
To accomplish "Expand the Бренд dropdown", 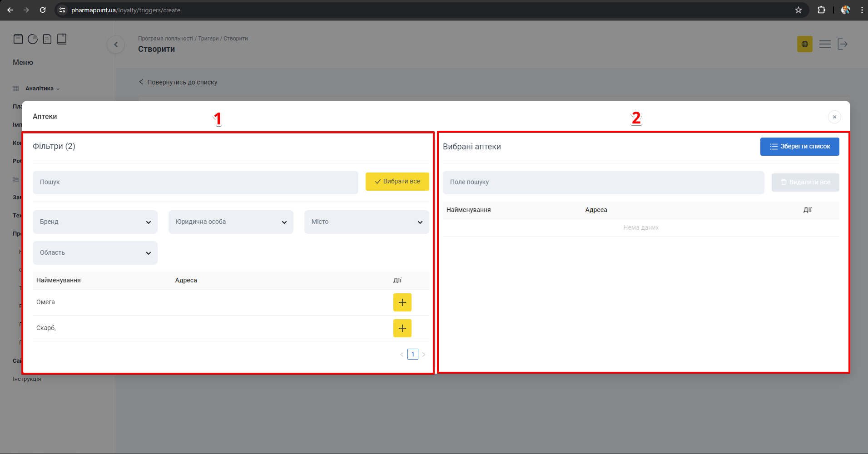I will (95, 222).
